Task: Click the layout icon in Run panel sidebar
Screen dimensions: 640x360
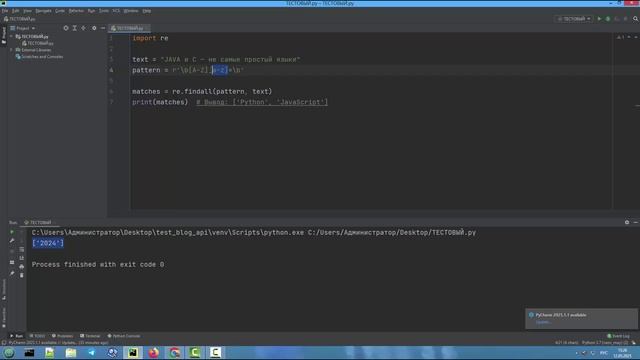Action: tap(12, 262)
